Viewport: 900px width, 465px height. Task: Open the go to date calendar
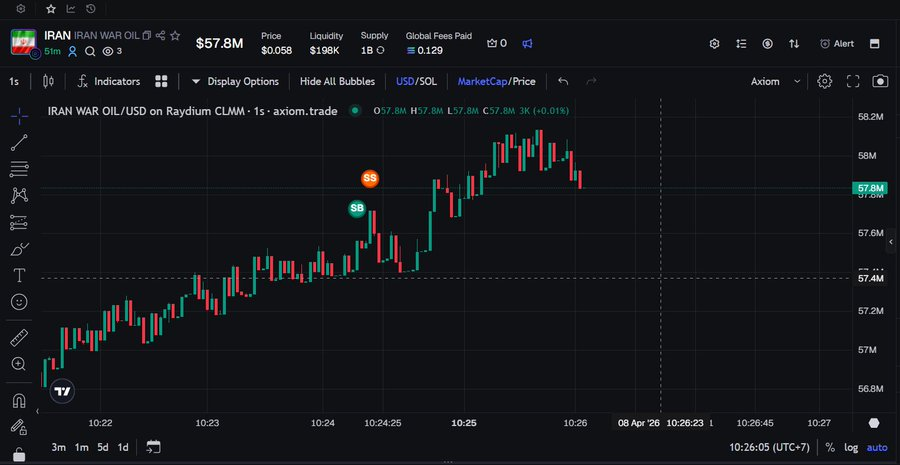(153, 447)
